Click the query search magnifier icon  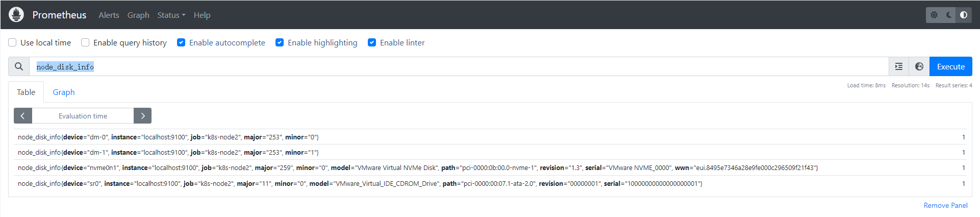click(19, 66)
